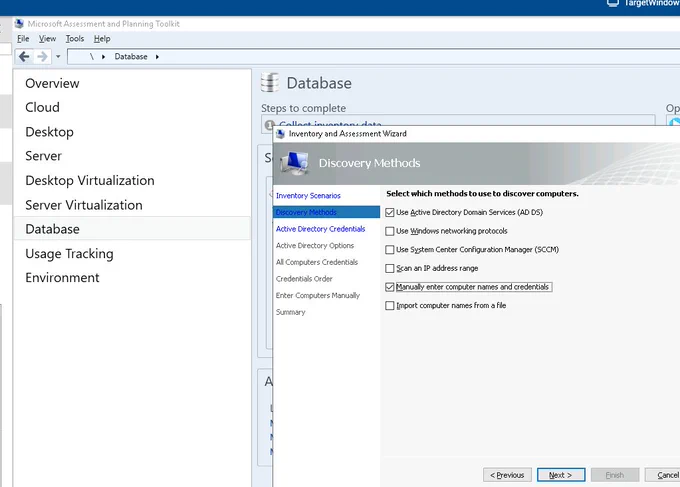Click Summary step in wizard
This screenshot has width=680, height=487.
click(x=291, y=312)
